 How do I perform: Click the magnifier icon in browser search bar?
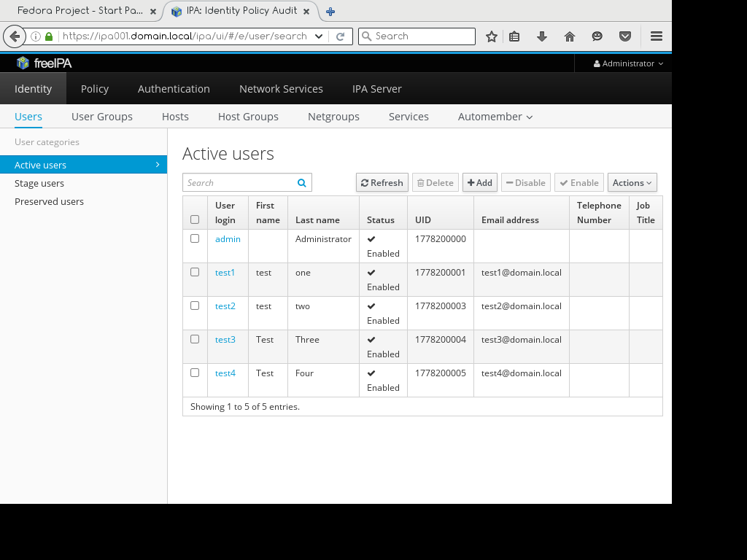coord(366,36)
